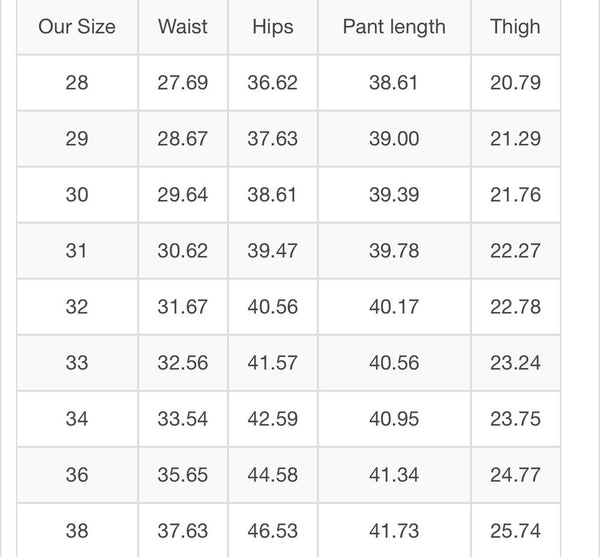This screenshot has width=600, height=557.
Task: Select the Waist column header
Action: click(183, 26)
